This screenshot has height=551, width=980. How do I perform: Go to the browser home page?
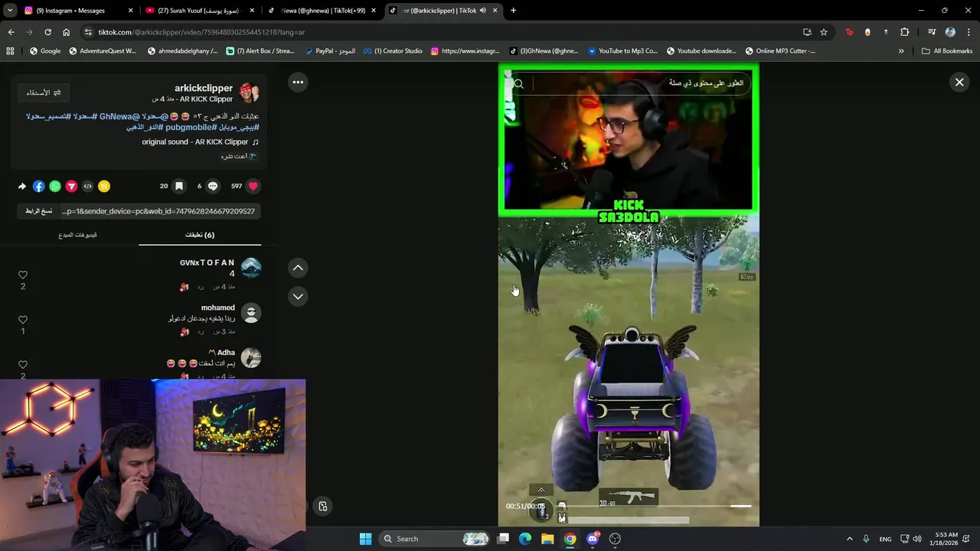point(66,32)
